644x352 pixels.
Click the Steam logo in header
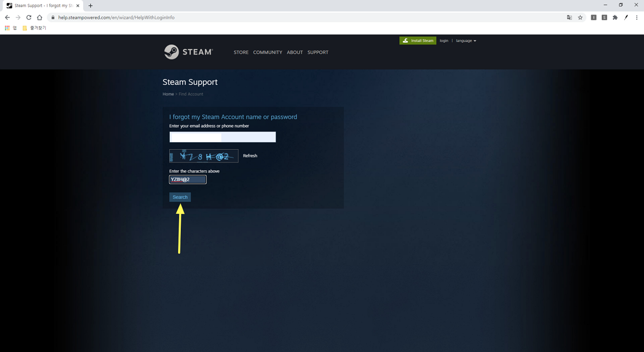tap(189, 52)
